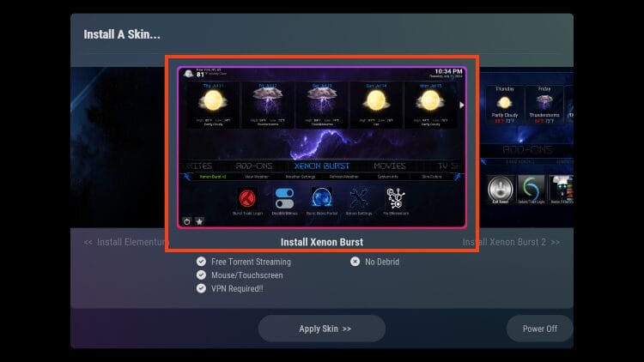
Task: Click the favorites star icon
Action: click(199, 221)
